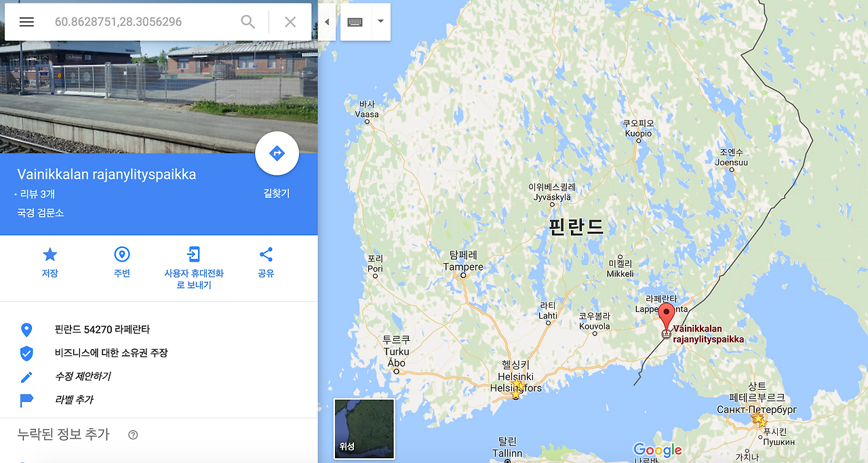Screen dimensions: 868x463
Task: Open the street view photo of the place
Action: pyautogui.click(x=159, y=76)
